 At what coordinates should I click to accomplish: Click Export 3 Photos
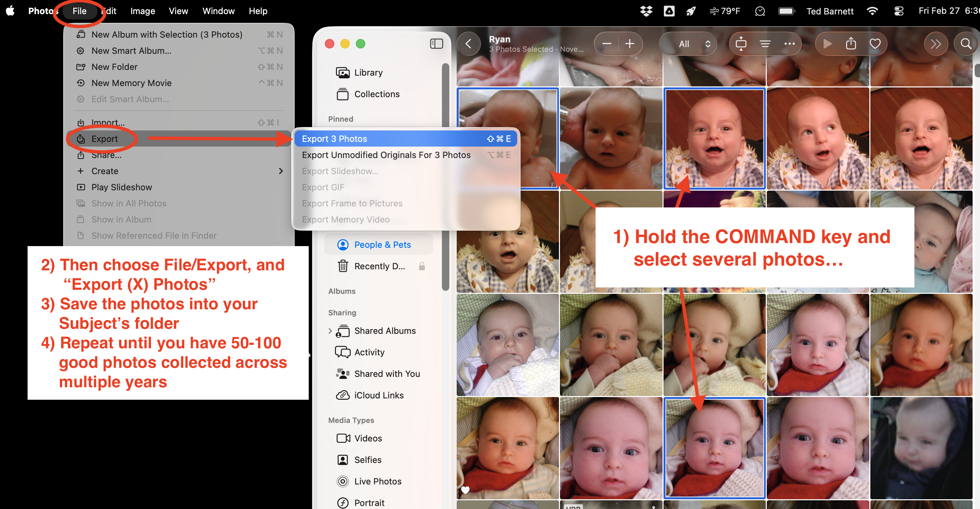(x=334, y=139)
